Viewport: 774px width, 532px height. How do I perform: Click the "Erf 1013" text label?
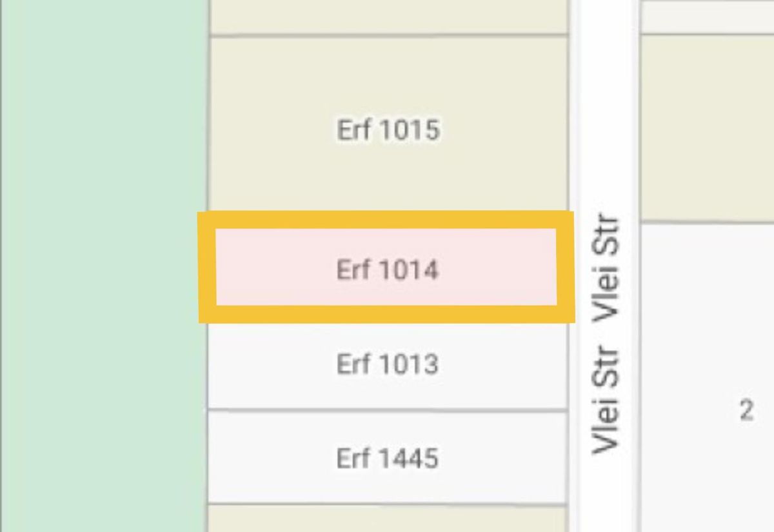[x=388, y=364]
